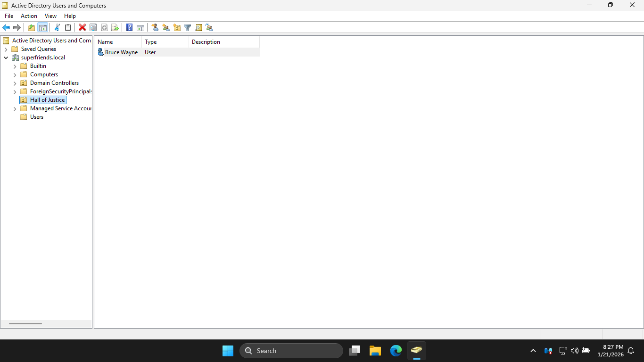The width and height of the screenshot is (644, 362).
Task: Select the Bruce Wayne user entry
Action: [x=121, y=52]
